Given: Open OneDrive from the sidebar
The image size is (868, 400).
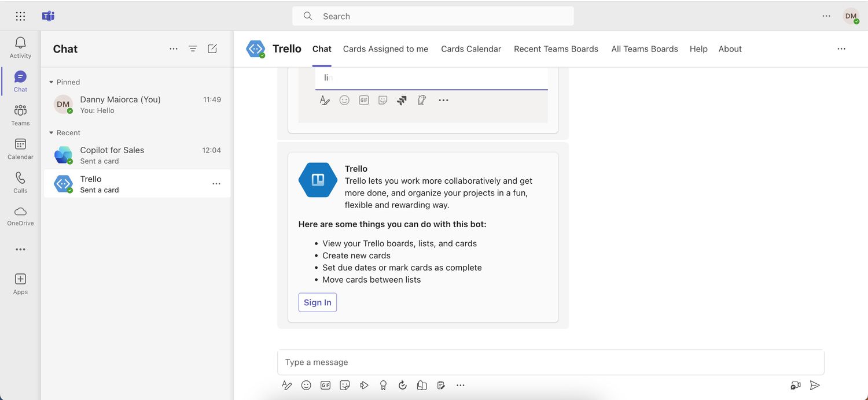Looking at the screenshot, I should tap(20, 216).
